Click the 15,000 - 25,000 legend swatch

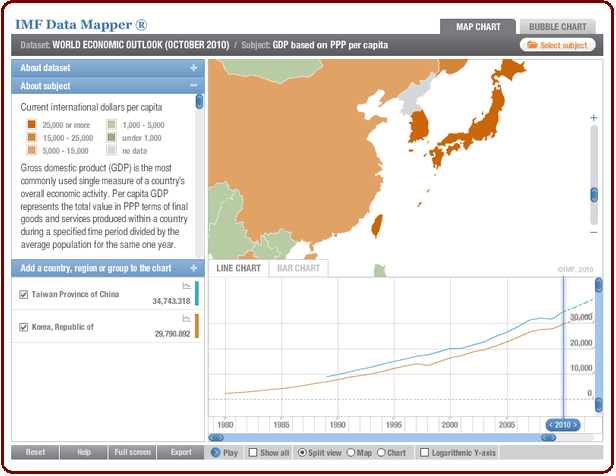pos(31,137)
